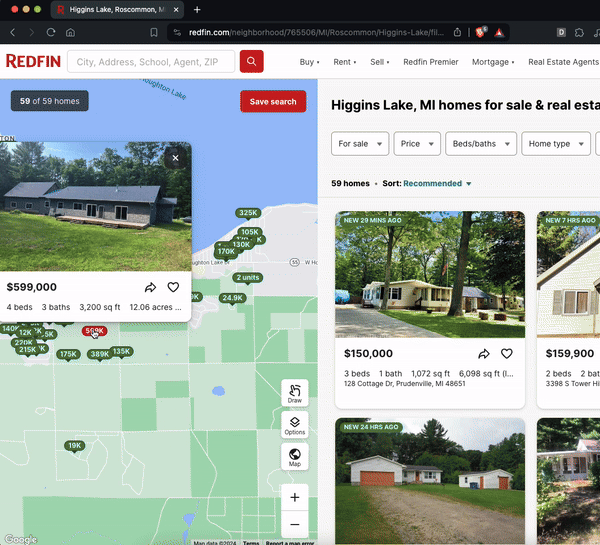This screenshot has height=545, width=600.
Task: Open the Sort Recommended dropdown
Action: click(x=437, y=183)
